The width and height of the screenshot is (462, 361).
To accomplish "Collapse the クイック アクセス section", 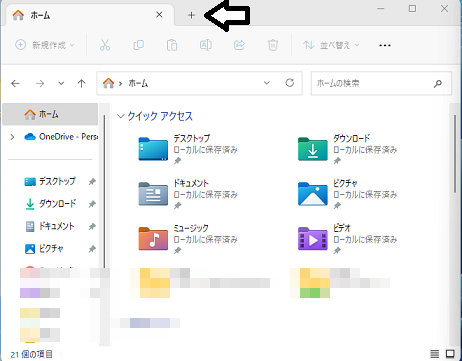I will (x=120, y=116).
